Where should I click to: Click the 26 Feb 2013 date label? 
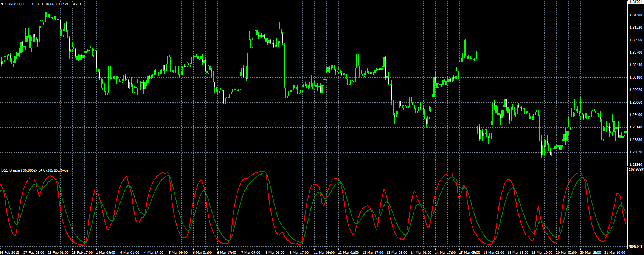9,252
